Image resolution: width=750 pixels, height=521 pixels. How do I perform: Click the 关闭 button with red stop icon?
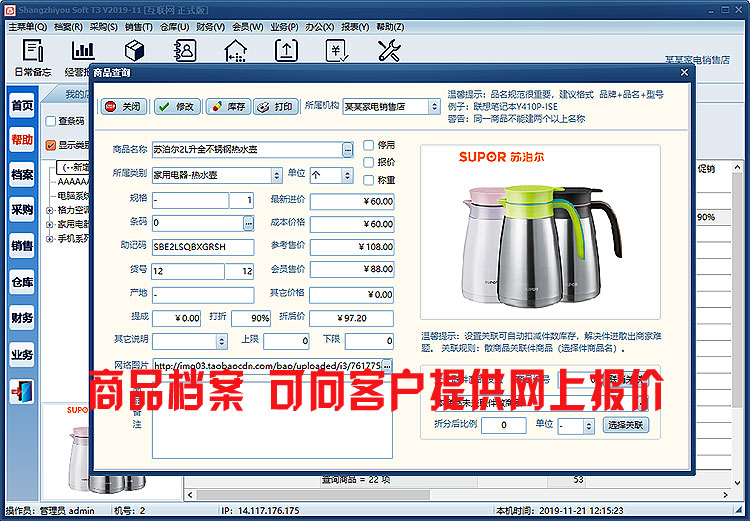tap(124, 106)
